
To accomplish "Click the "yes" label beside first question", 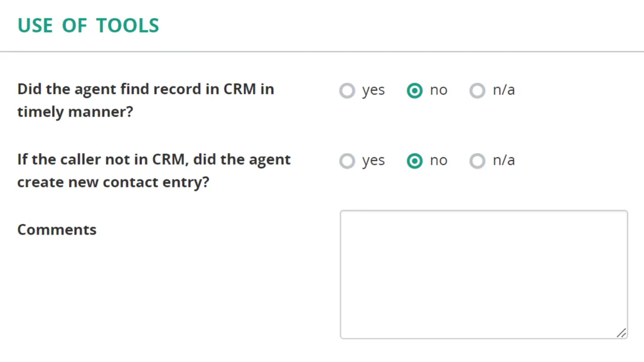I will [x=373, y=90].
